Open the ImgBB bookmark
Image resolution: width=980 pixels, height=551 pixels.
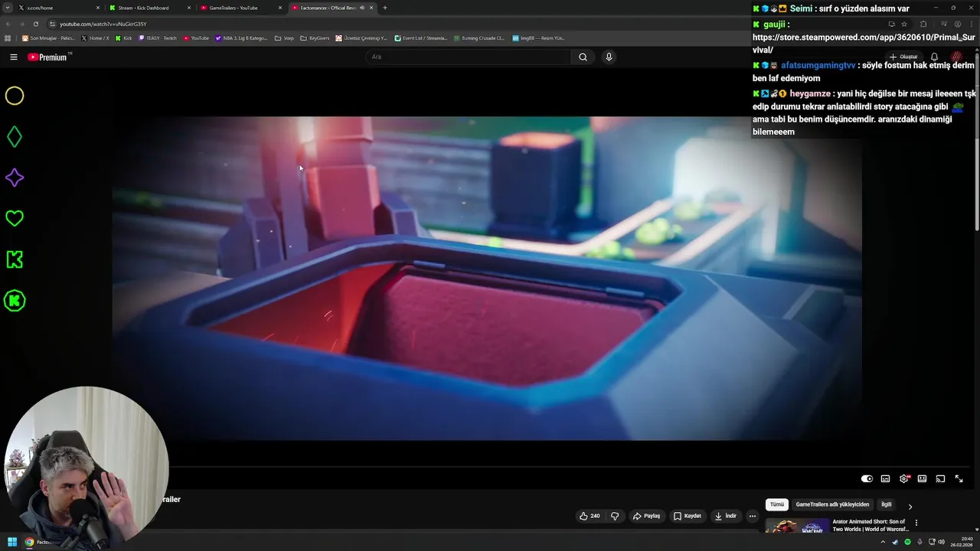tap(538, 37)
